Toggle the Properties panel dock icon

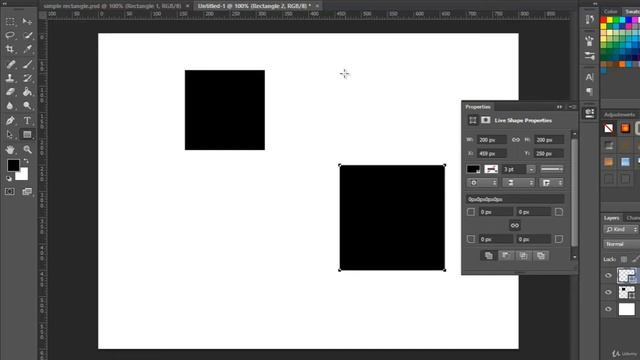(589, 113)
